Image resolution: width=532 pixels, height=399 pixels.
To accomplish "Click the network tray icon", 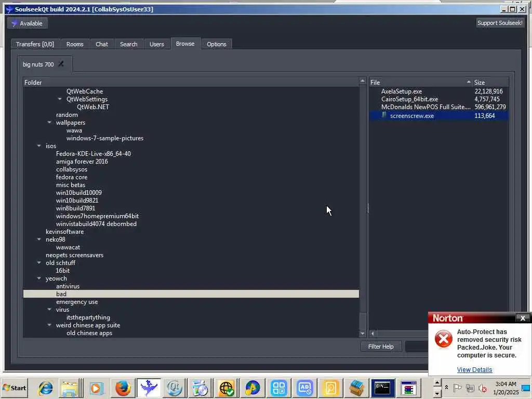I will pyautogui.click(x=470, y=388).
